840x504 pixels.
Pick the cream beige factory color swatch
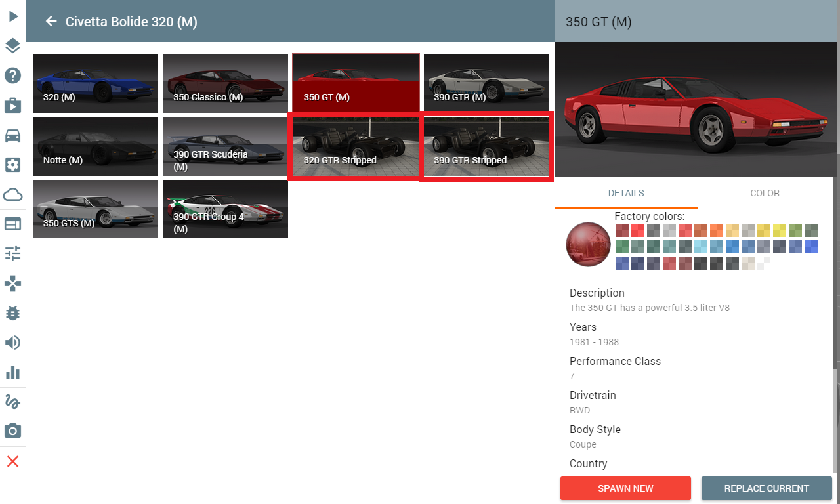[748, 263]
